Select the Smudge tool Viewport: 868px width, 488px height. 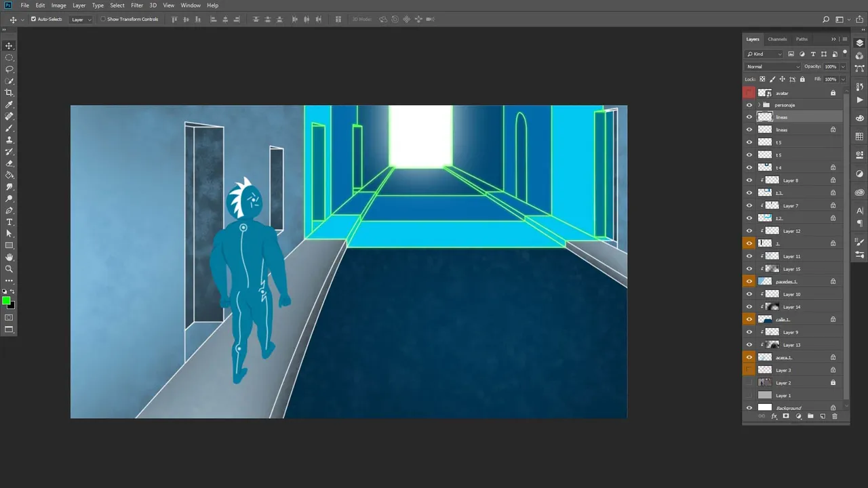coord(9,187)
